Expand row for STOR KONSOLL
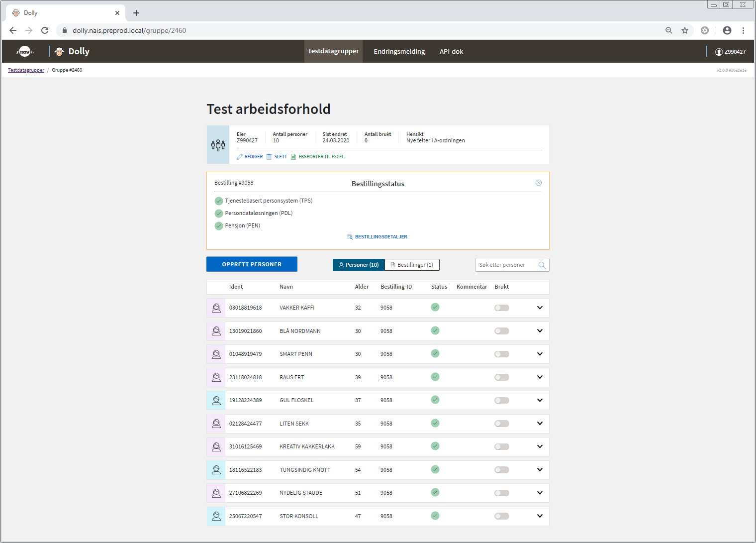Image resolution: width=756 pixels, height=543 pixels. pyautogui.click(x=540, y=516)
